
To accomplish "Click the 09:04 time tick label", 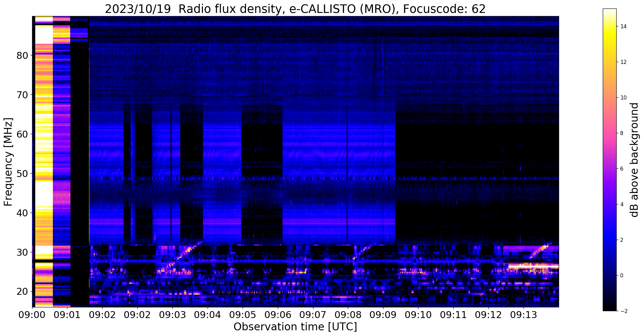I will coord(208,315).
